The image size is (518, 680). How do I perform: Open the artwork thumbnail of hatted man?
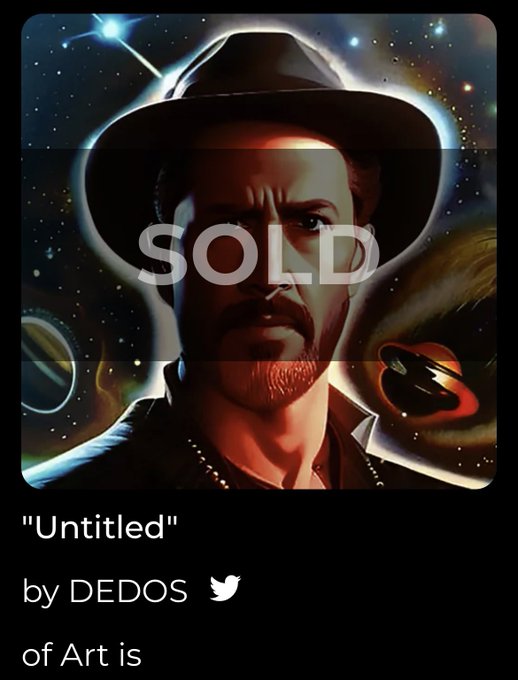coord(259,251)
